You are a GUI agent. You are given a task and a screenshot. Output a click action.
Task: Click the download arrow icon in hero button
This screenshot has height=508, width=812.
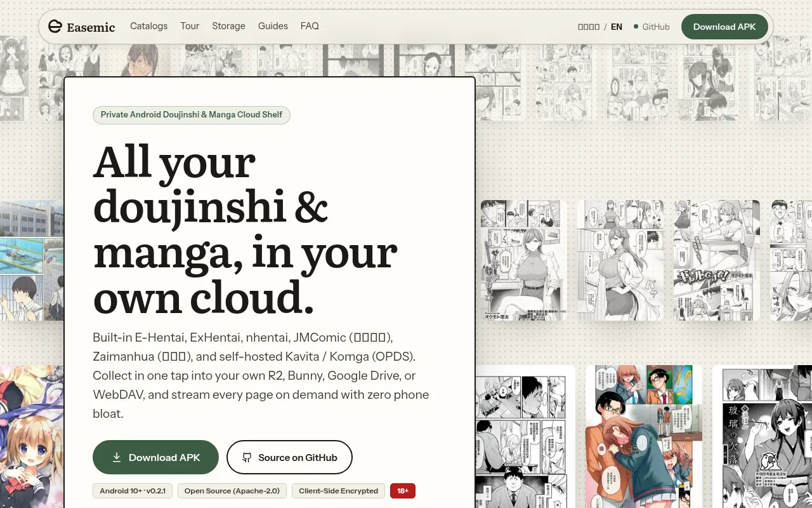(x=117, y=457)
